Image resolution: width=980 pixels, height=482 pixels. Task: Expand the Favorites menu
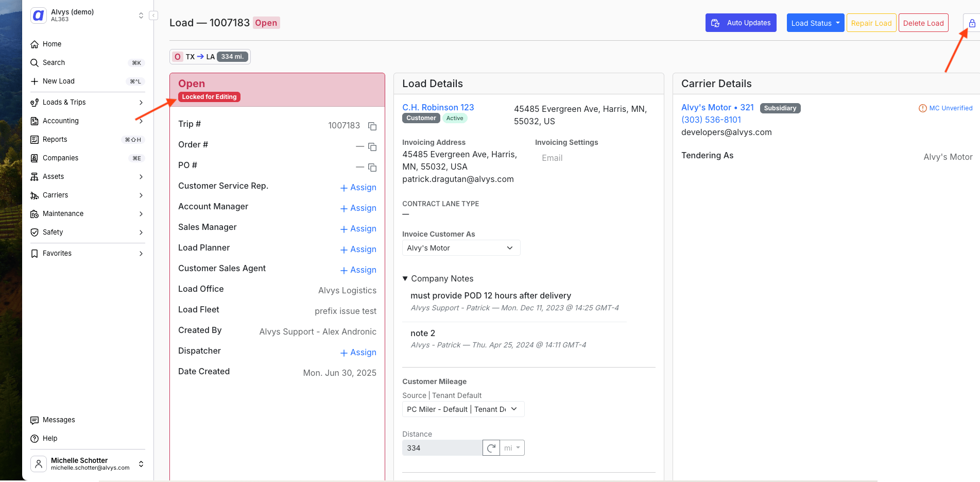tap(88, 254)
